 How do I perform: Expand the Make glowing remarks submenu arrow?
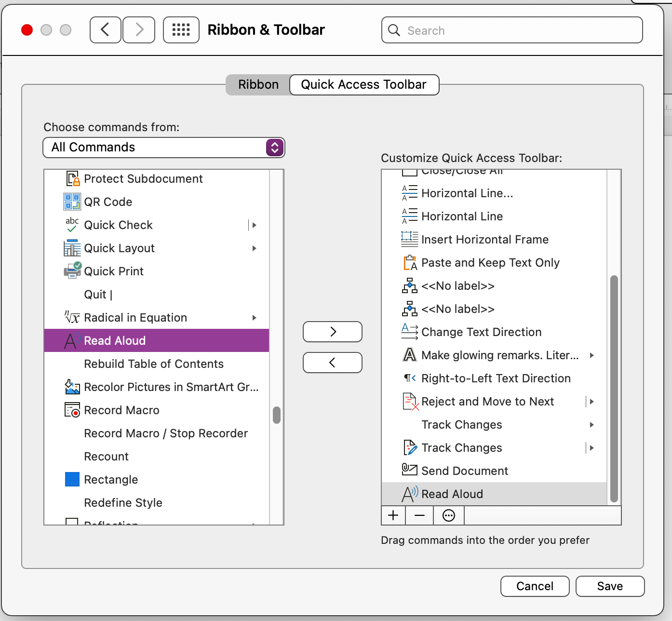tap(591, 355)
